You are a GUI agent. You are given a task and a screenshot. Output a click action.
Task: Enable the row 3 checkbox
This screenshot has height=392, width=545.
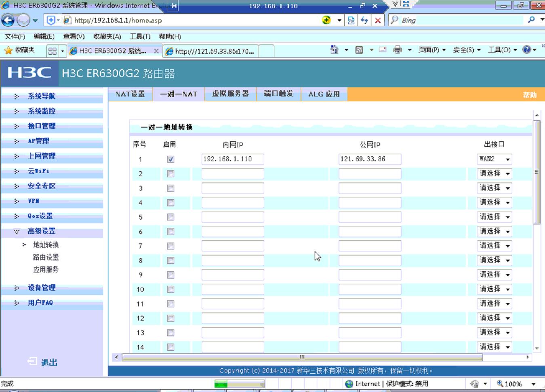(x=170, y=189)
